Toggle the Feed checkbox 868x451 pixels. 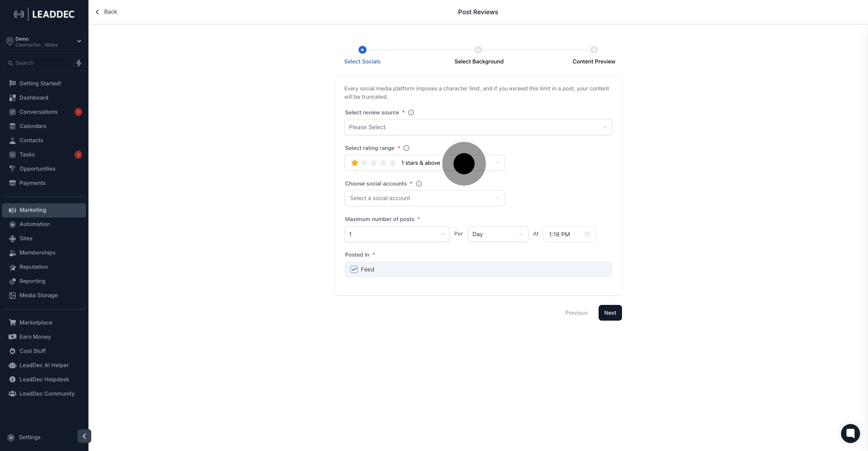pos(354,270)
